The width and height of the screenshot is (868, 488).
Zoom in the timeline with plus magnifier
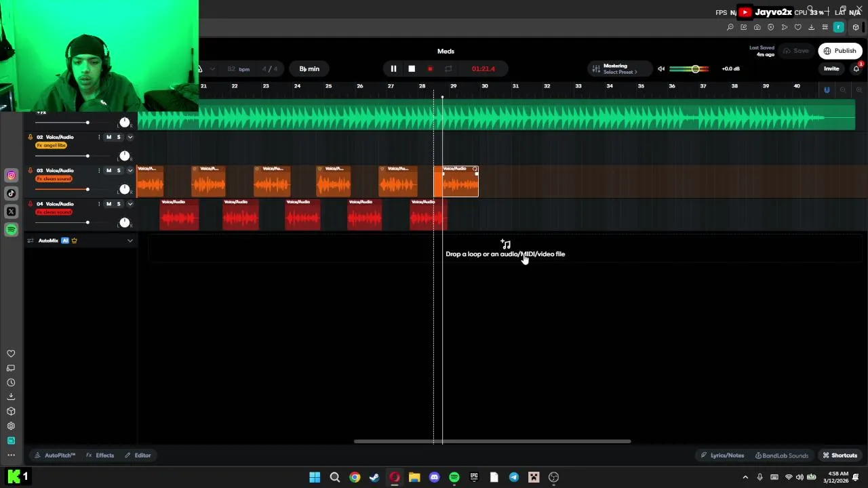859,89
